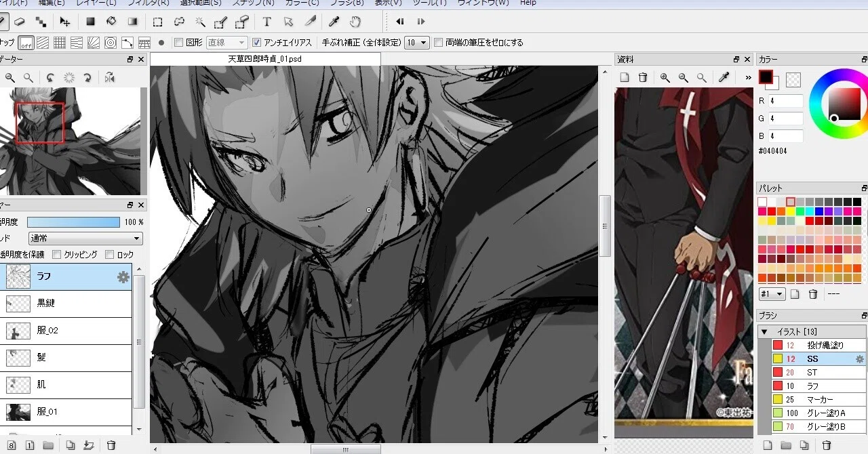Open the palette #1 dropdown
The width and height of the screenshot is (868, 454).
(772, 294)
